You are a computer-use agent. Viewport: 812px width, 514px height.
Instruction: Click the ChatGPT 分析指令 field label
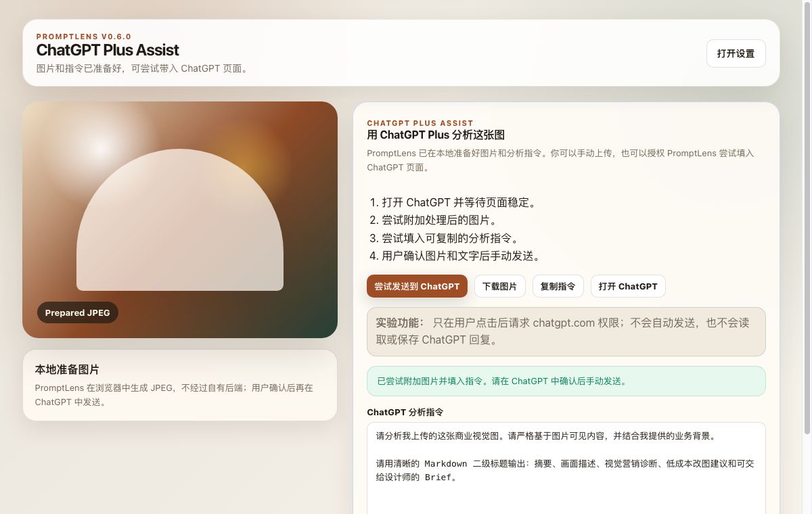(405, 412)
